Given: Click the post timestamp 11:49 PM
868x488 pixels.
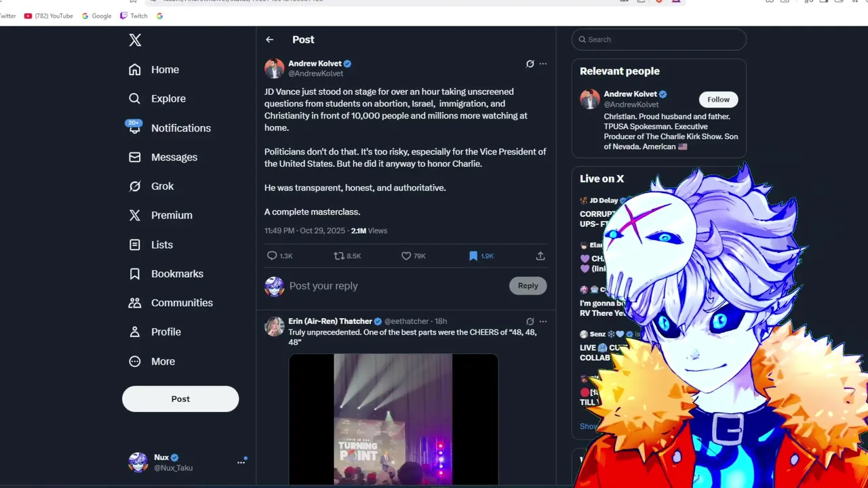Looking at the screenshot, I should tap(279, 230).
